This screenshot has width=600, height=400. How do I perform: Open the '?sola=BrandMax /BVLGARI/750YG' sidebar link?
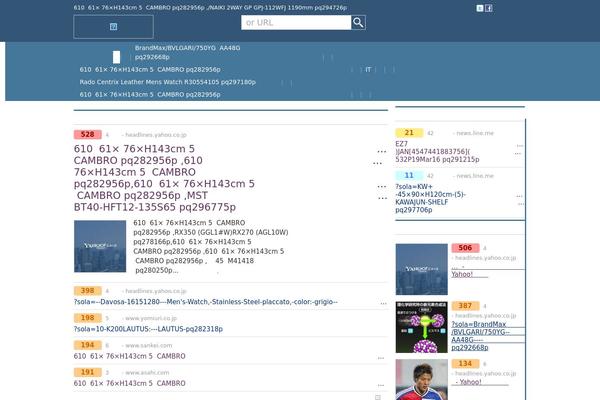480,336
